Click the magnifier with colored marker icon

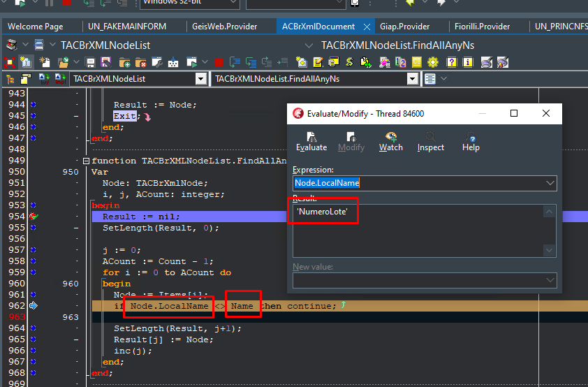coord(503,62)
